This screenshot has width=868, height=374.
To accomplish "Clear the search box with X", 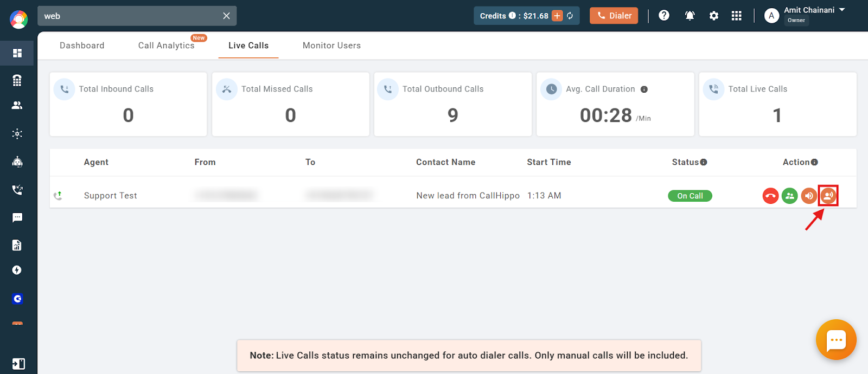I will click(227, 16).
